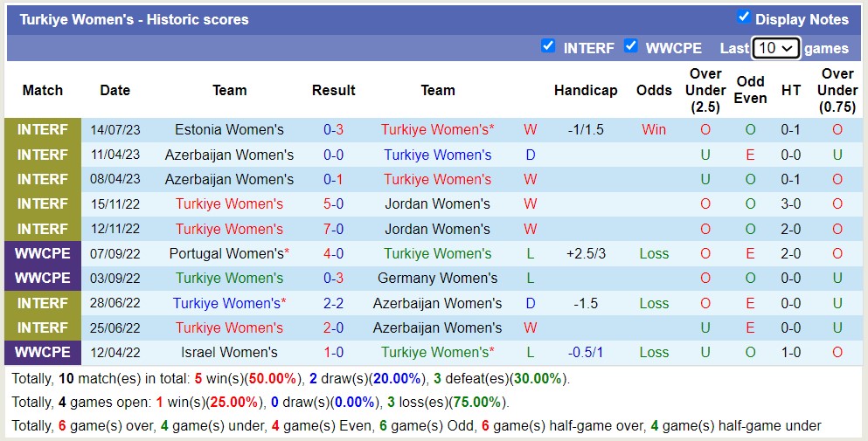Image resolution: width=868 pixels, height=441 pixels.
Task: Click the Over Under (2.5) header
Action: tap(705, 90)
